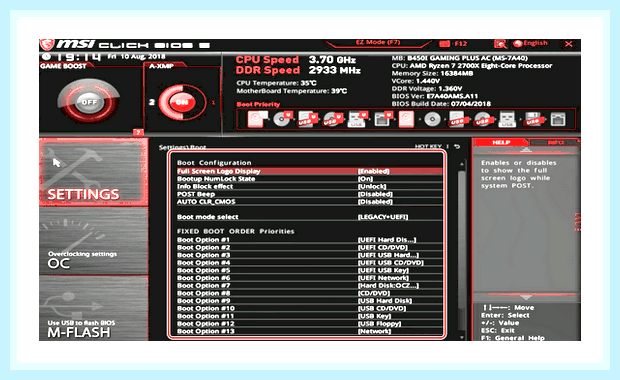Click the scroll-down arrow of the boot list
Screen dimensions: 620x380
(x=461, y=337)
